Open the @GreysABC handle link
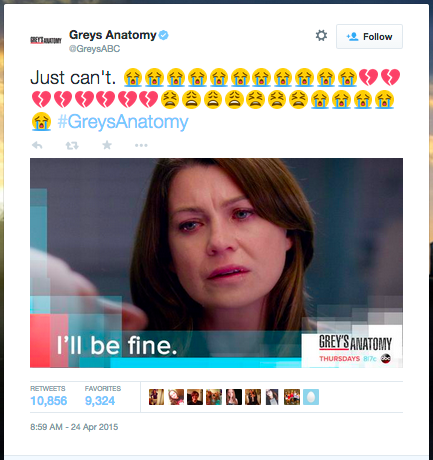Image resolution: width=433 pixels, height=460 pixels. (94, 49)
